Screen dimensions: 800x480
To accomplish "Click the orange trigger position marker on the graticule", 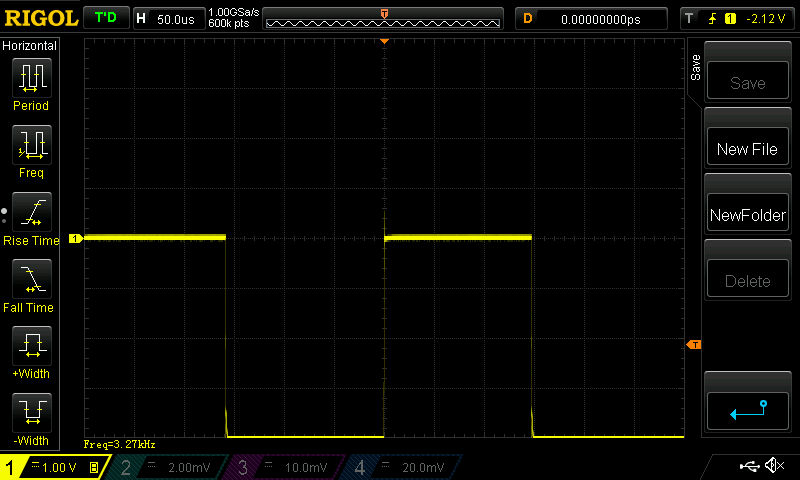I will coord(385,41).
